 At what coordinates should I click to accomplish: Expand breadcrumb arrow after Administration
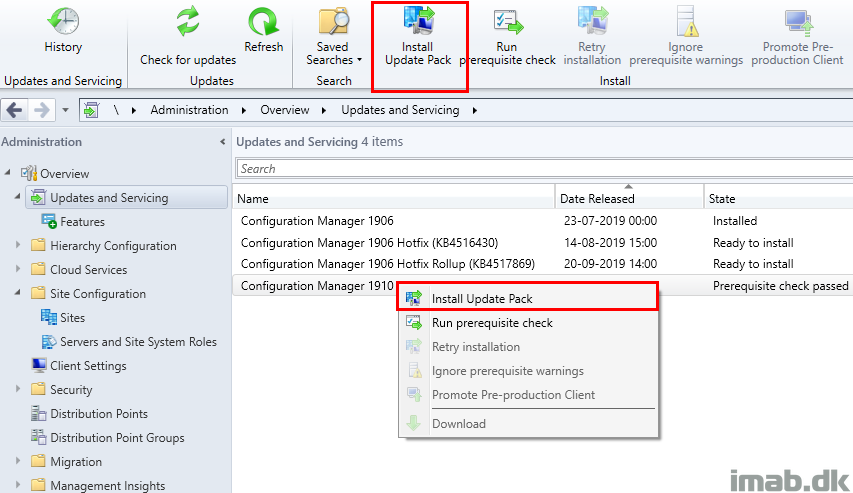[x=244, y=110]
